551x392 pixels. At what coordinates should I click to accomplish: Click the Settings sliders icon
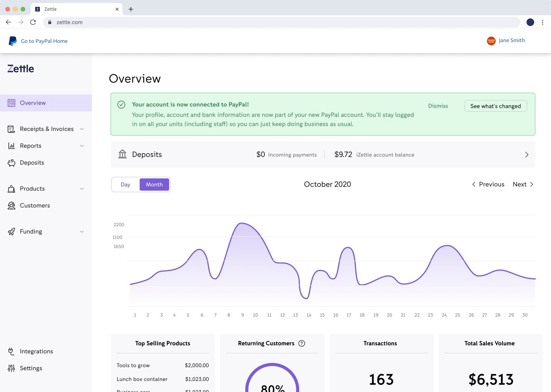click(x=11, y=368)
